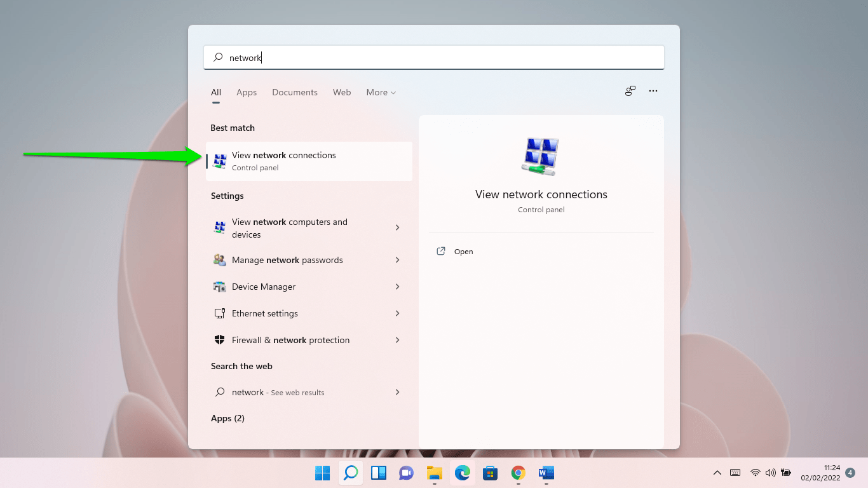Expand View network computers and devices chevron
Screen dimensions: 868x488
pos(397,227)
